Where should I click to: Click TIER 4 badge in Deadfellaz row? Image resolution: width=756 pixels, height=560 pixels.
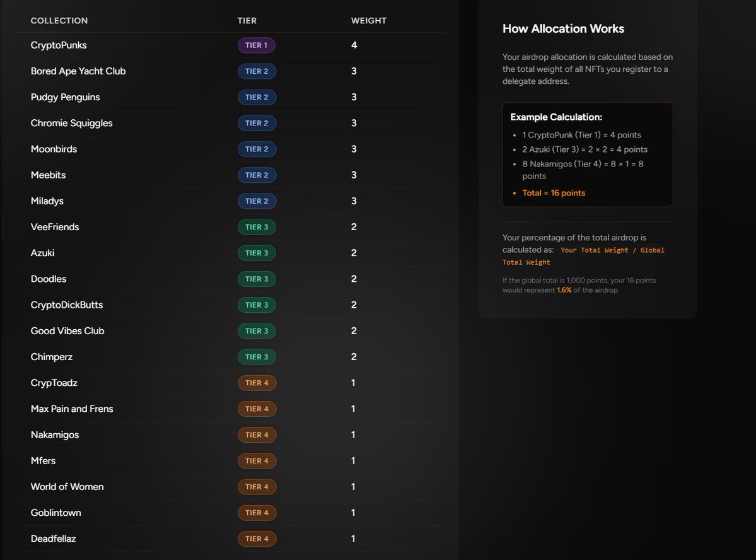point(257,539)
